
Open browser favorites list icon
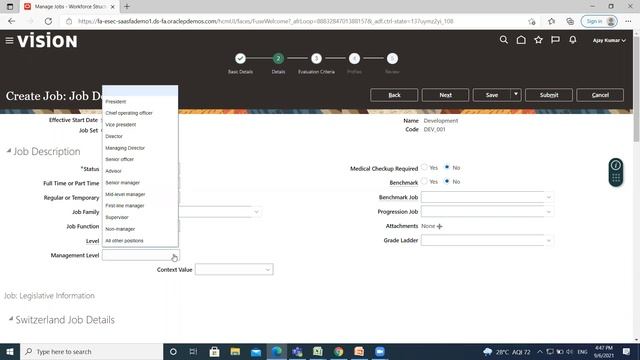[551, 21]
